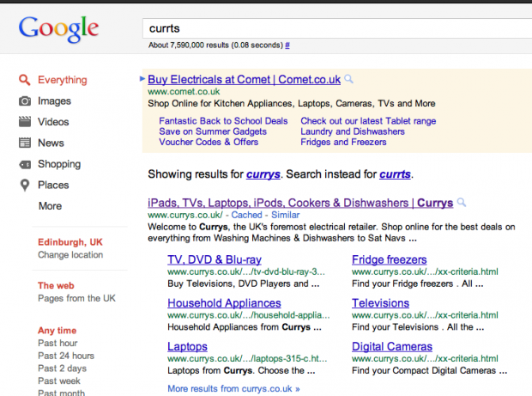Open Household Appliances sitelink

224,303
